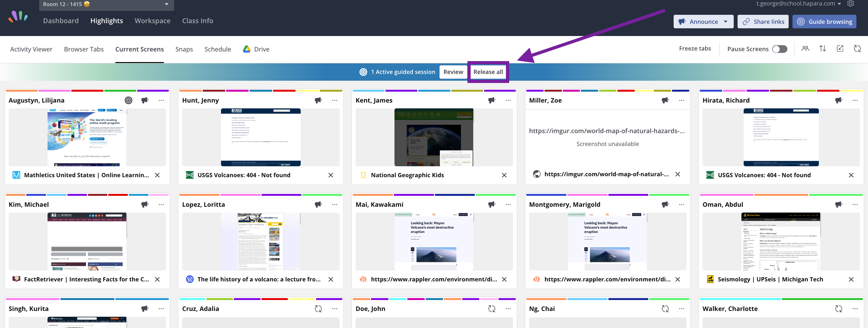Click the Hapara logo icon
The image size is (868, 328).
[x=18, y=16]
